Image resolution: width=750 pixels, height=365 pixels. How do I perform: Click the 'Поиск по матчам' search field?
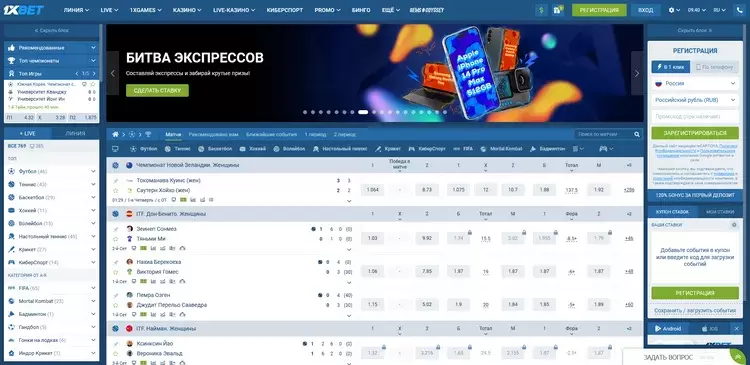point(604,134)
